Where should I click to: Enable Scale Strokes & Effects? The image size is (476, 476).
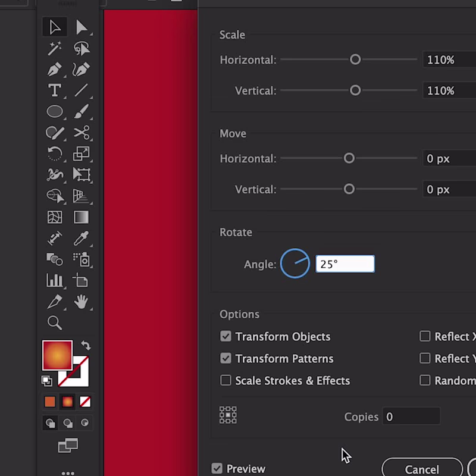pos(226,380)
